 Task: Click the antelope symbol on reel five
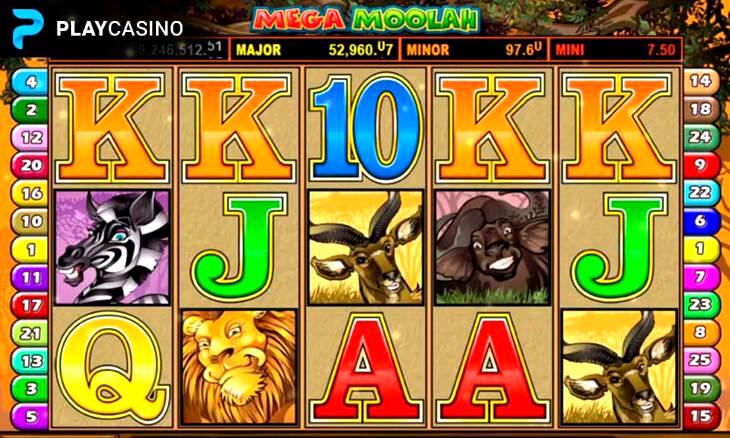tap(619, 367)
